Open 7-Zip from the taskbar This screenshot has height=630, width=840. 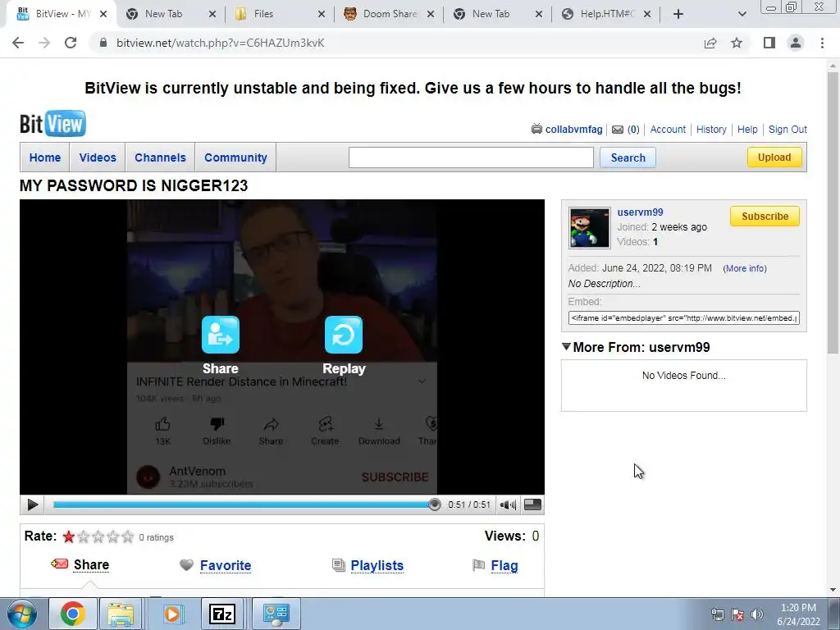click(x=222, y=614)
